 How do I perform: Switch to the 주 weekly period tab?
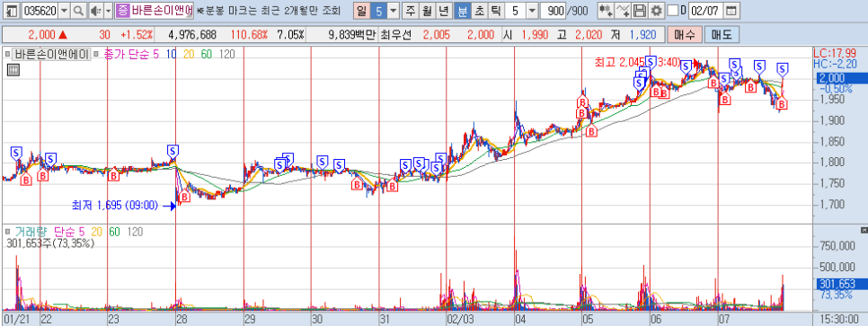411,11
